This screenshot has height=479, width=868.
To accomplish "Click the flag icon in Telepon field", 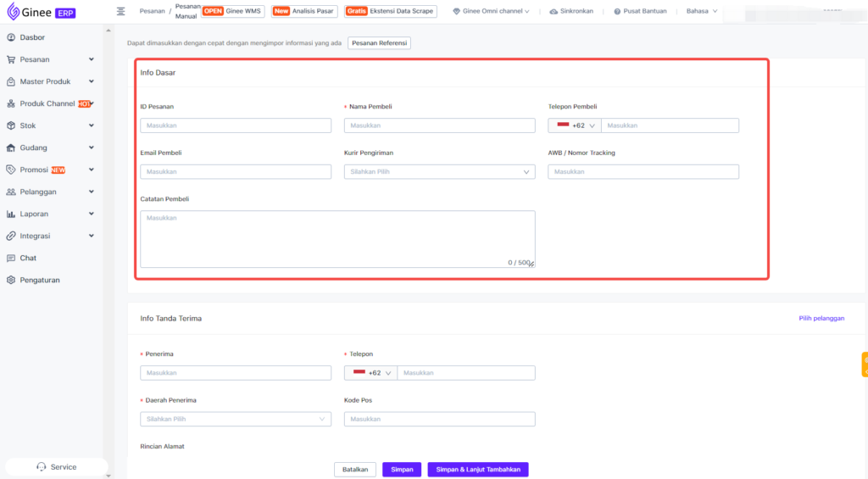I will tap(359, 373).
